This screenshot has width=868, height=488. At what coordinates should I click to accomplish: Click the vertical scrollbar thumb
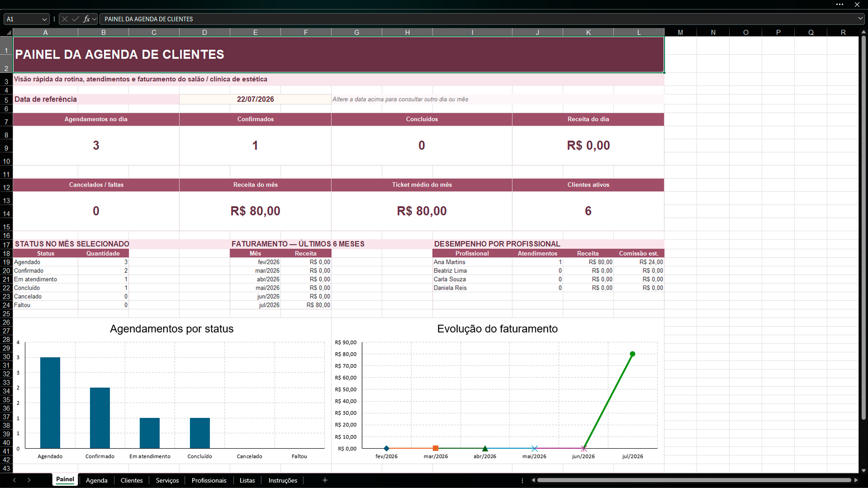[x=863, y=228]
